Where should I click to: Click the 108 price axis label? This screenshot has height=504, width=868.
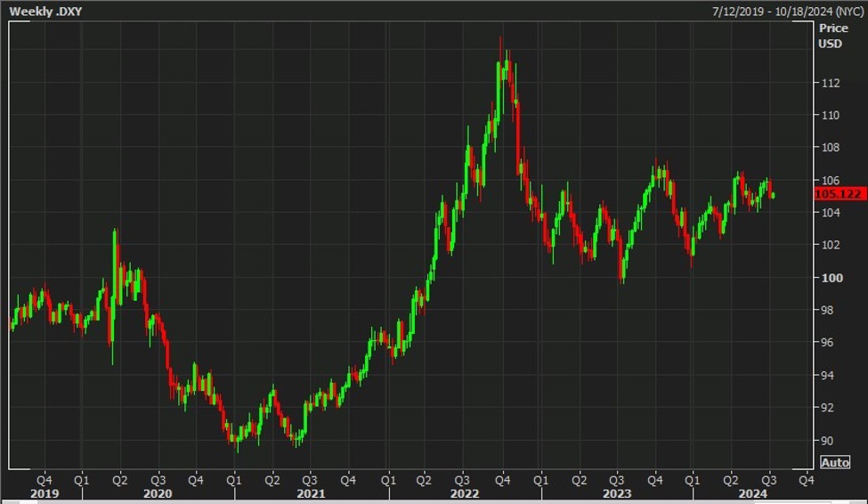pyautogui.click(x=830, y=148)
